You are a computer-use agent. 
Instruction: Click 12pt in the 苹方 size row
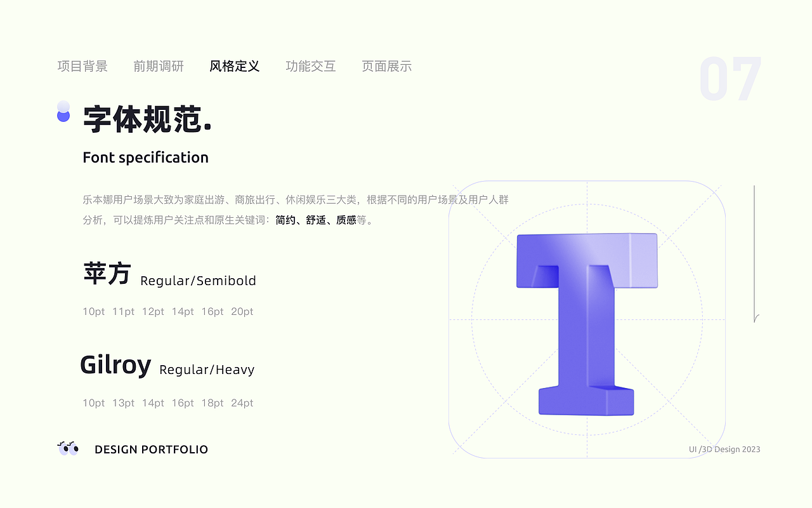(153, 312)
